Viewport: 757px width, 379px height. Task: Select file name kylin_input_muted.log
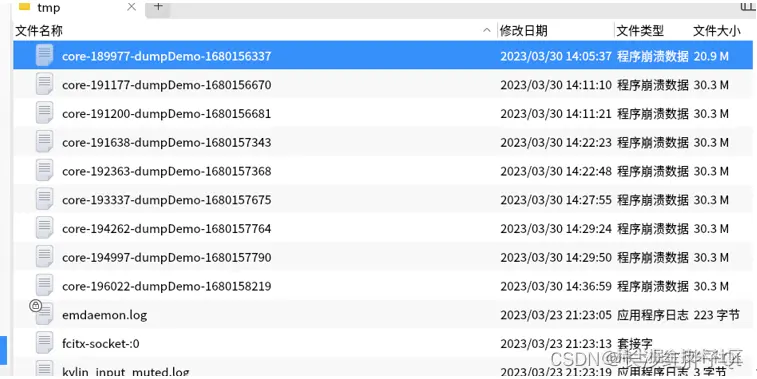(126, 372)
